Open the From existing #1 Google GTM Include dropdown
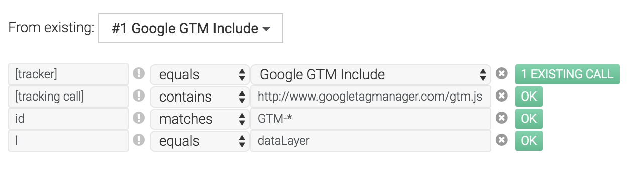 coord(191,28)
